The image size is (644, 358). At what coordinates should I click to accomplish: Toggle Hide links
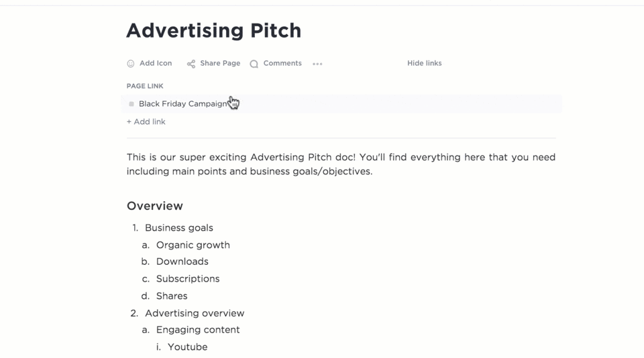pos(424,63)
